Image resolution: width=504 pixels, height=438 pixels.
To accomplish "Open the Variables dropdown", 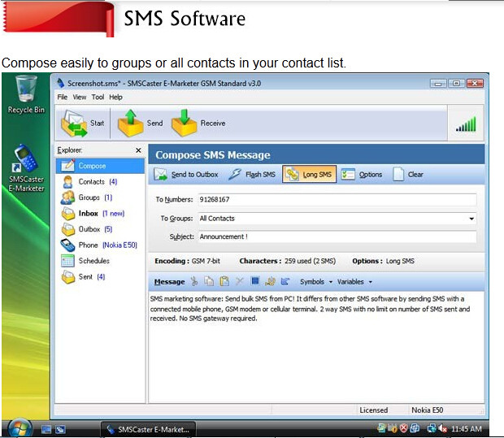I will (x=354, y=282).
